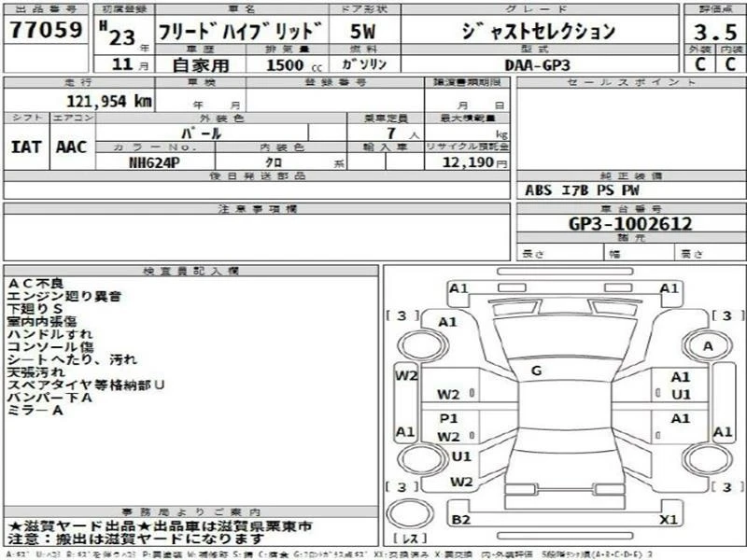Viewport: 747px width, 560px height.
Task: Click the B2 mark on rear bumper
Action: point(460,519)
